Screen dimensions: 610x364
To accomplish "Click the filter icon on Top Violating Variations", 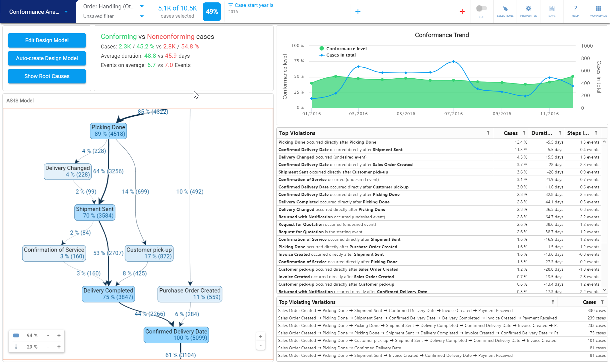I will (x=553, y=302).
